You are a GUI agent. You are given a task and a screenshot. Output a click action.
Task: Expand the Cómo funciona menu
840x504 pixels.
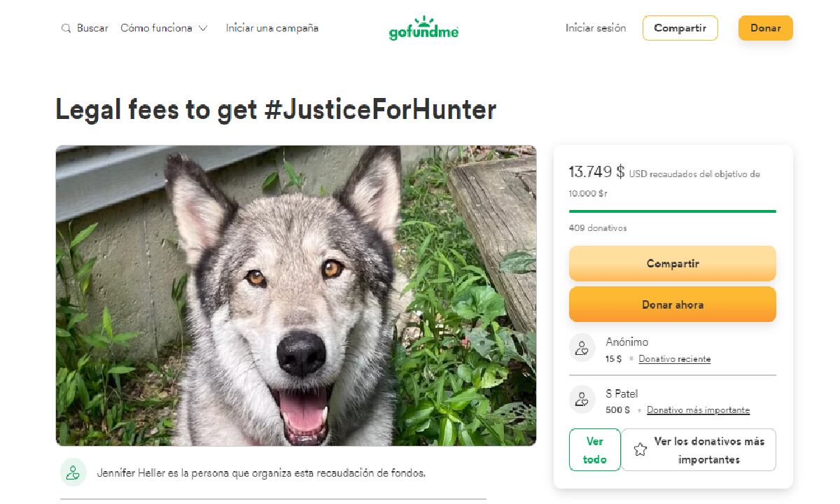(x=157, y=28)
